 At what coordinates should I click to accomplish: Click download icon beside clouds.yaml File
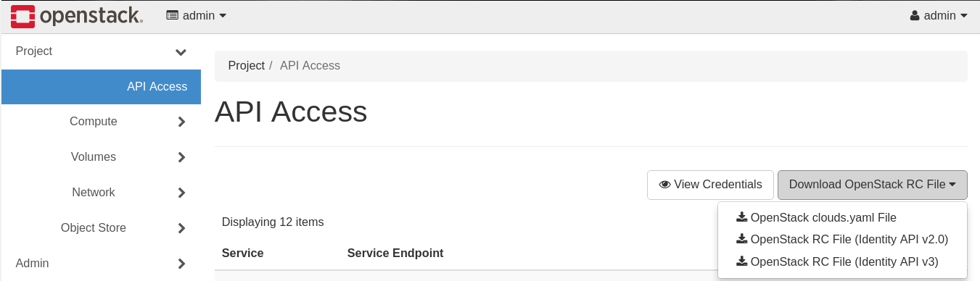click(741, 217)
